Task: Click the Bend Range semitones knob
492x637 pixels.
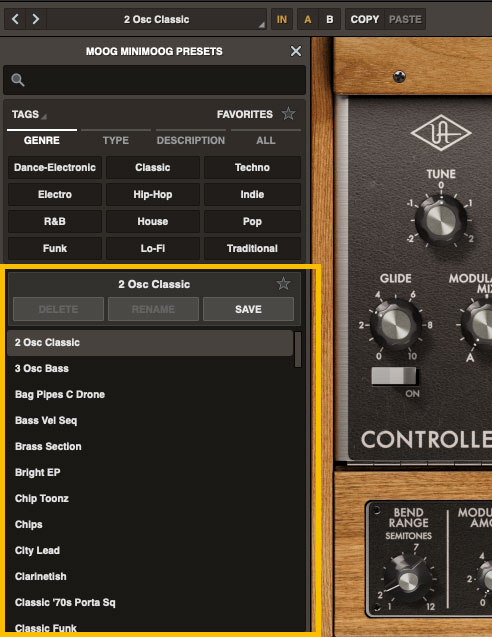Action: tap(407, 581)
